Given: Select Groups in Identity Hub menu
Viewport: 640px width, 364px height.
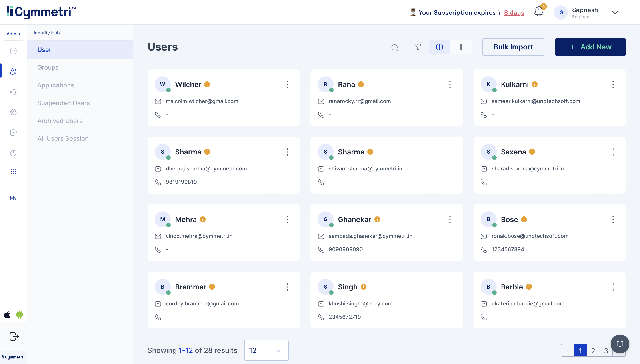Looking at the screenshot, I should click(x=48, y=67).
